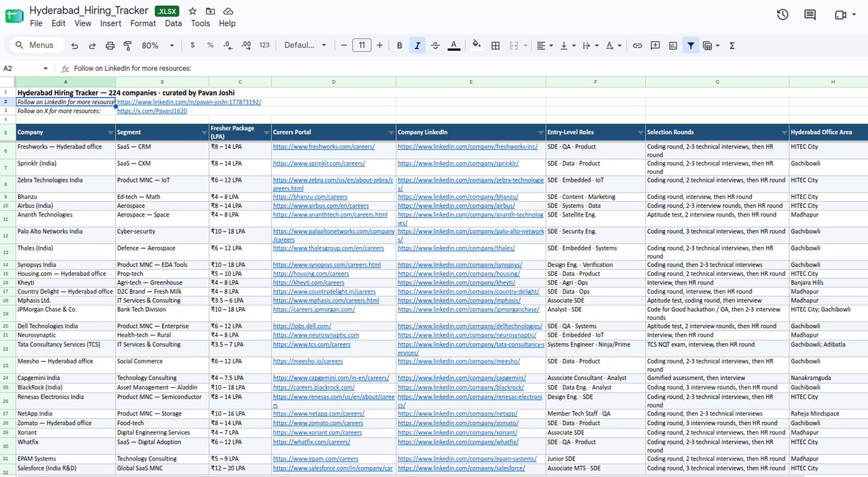Viewport: 868px width, 477px height.
Task: Open the Google Sheets home icon
Action: pyautogui.click(x=14, y=16)
